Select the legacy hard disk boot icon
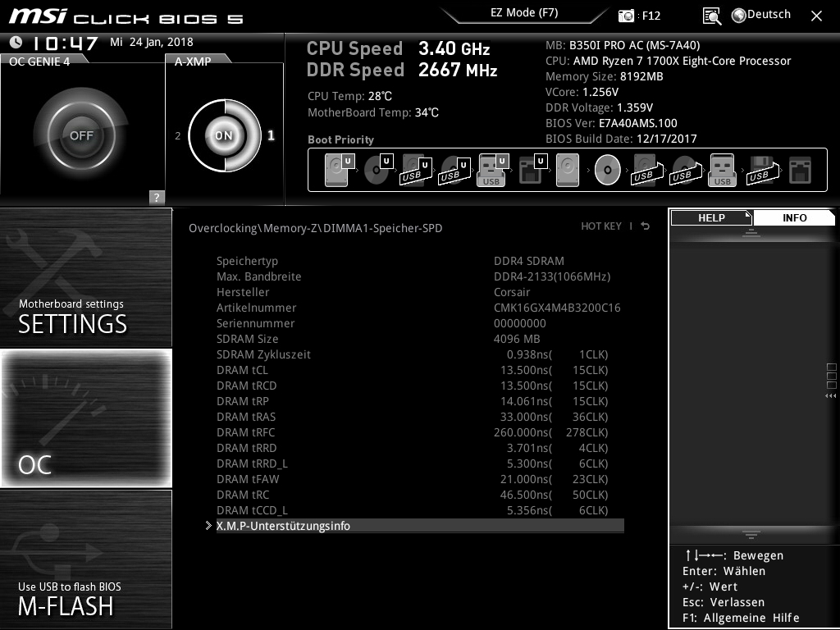 click(568, 170)
